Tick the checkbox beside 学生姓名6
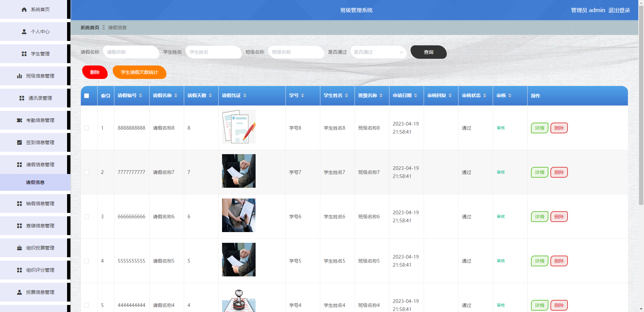This screenshot has height=312, width=644. [87, 217]
